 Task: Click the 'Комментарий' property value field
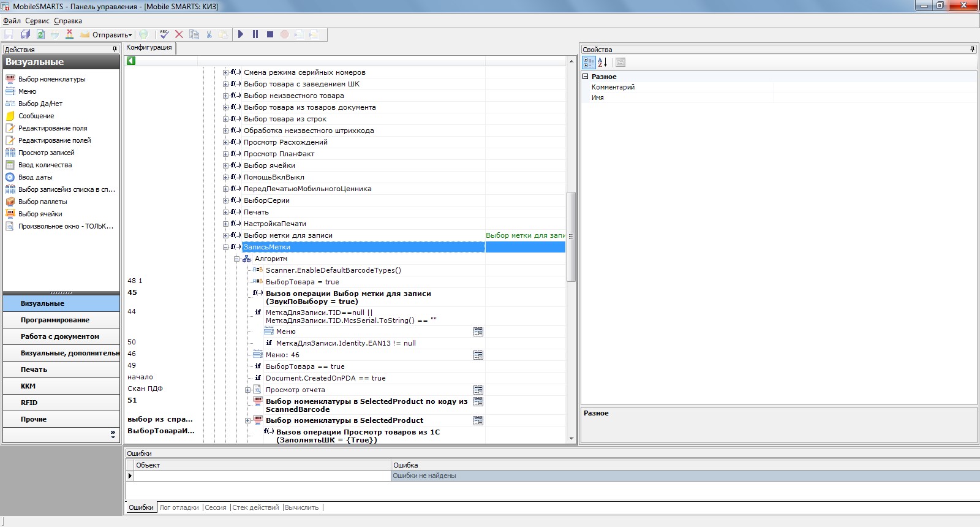click(x=874, y=87)
